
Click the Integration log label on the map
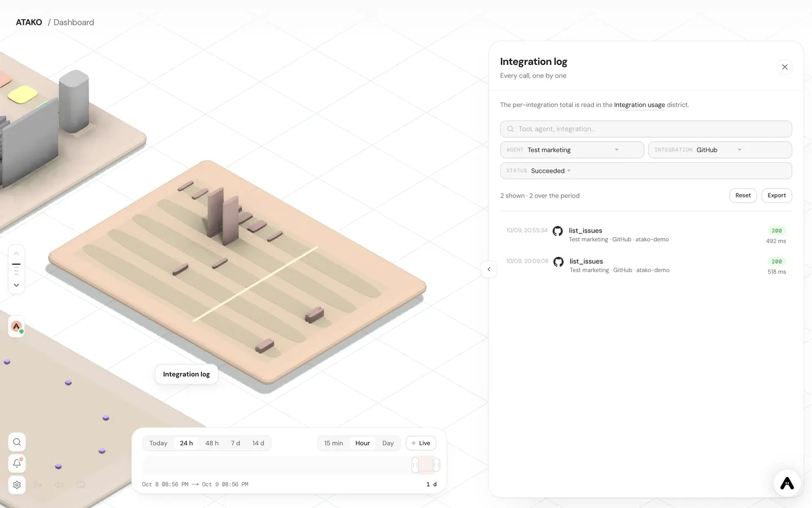(x=186, y=374)
